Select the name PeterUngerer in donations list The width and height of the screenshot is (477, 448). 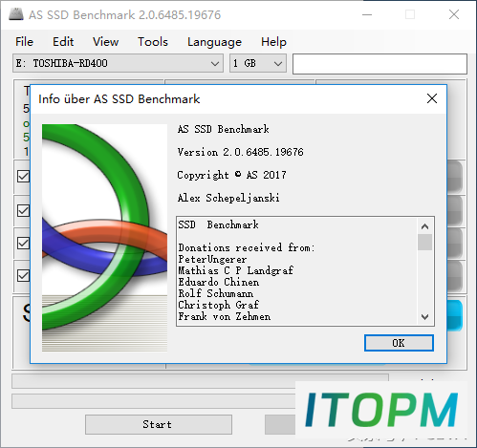pos(212,259)
